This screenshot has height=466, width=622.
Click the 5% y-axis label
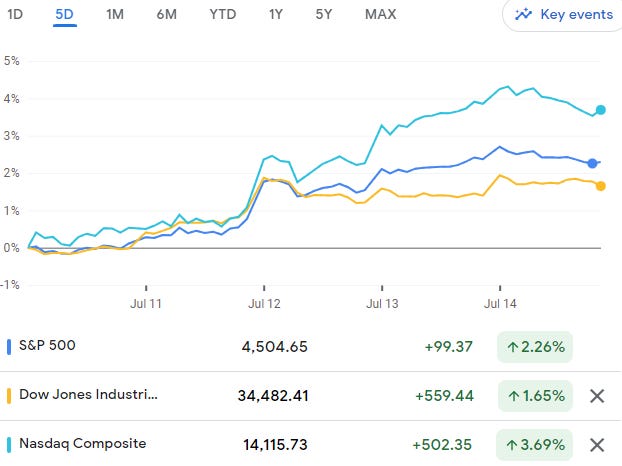(x=12, y=61)
